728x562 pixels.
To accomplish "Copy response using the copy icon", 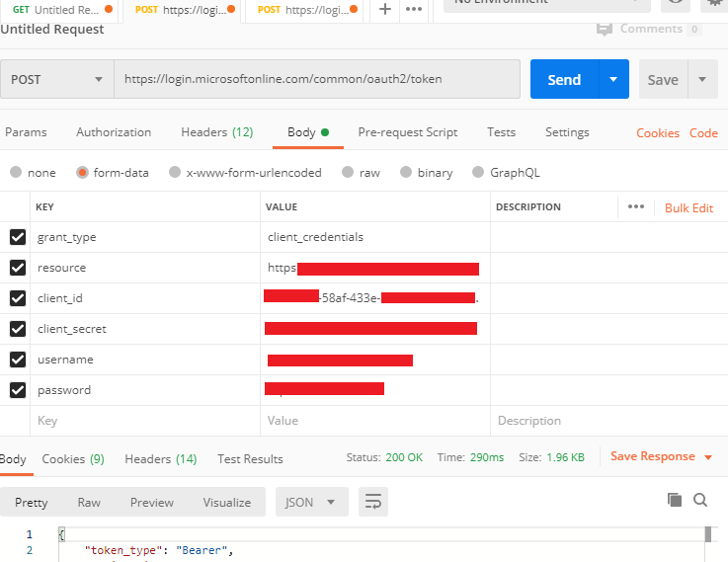I will click(675, 500).
